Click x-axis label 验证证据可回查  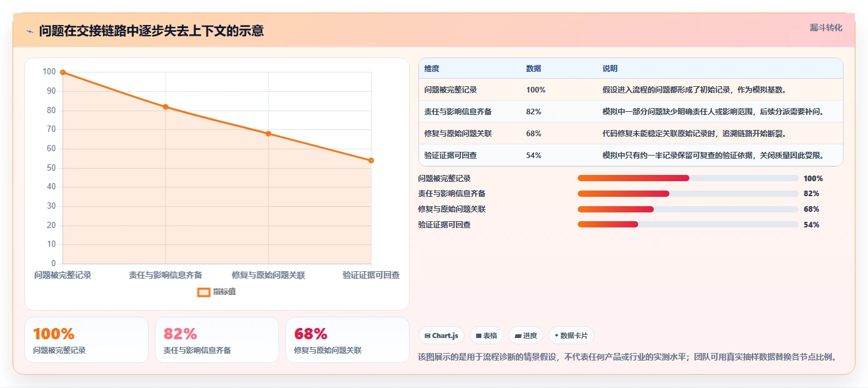[x=371, y=275]
